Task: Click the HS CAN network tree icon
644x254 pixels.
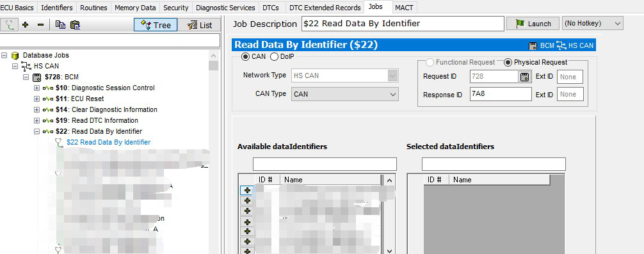Action: pyautogui.click(x=26, y=66)
